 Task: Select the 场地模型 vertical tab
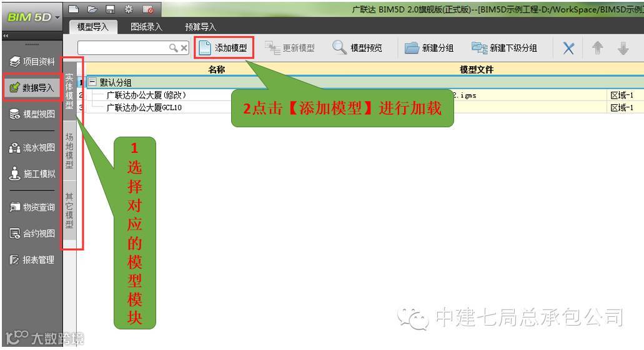pyautogui.click(x=69, y=150)
